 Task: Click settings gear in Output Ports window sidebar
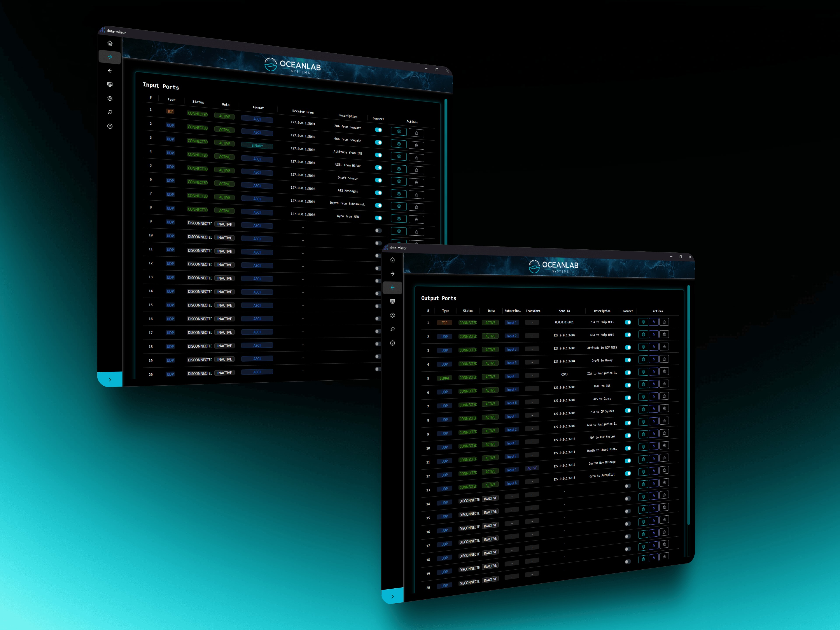pyautogui.click(x=392, y=315)
